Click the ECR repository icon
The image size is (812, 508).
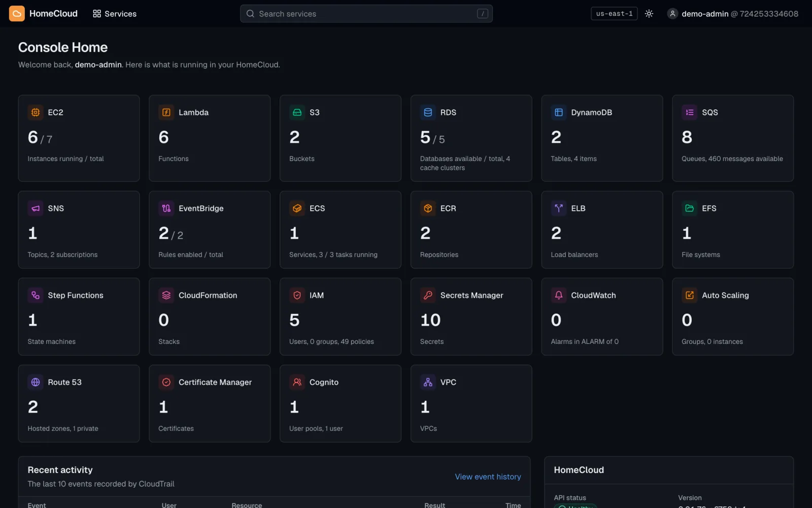428,208
